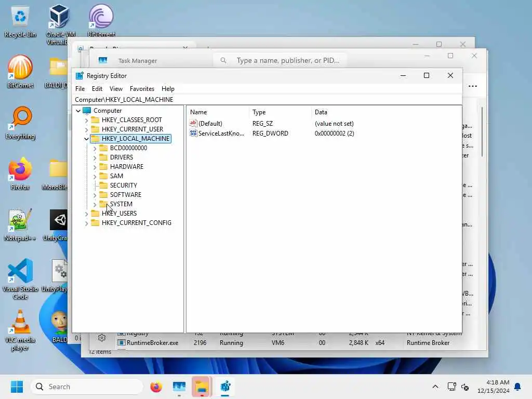Image resolution: width=532 pixels, height=399 pixels.
Task: Select the HKEY_USERS hive label
Action: [119, 213]
